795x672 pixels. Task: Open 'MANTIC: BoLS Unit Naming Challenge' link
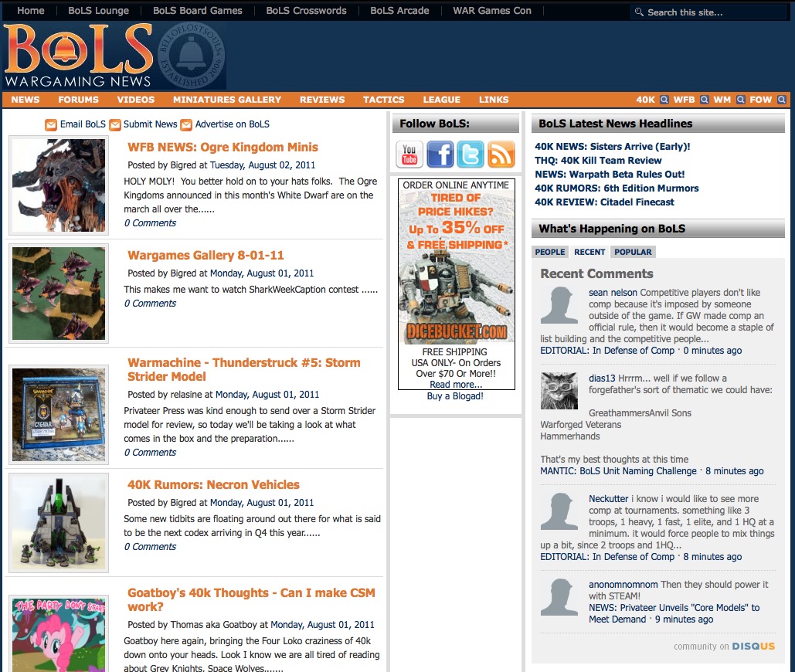(619, 471)
